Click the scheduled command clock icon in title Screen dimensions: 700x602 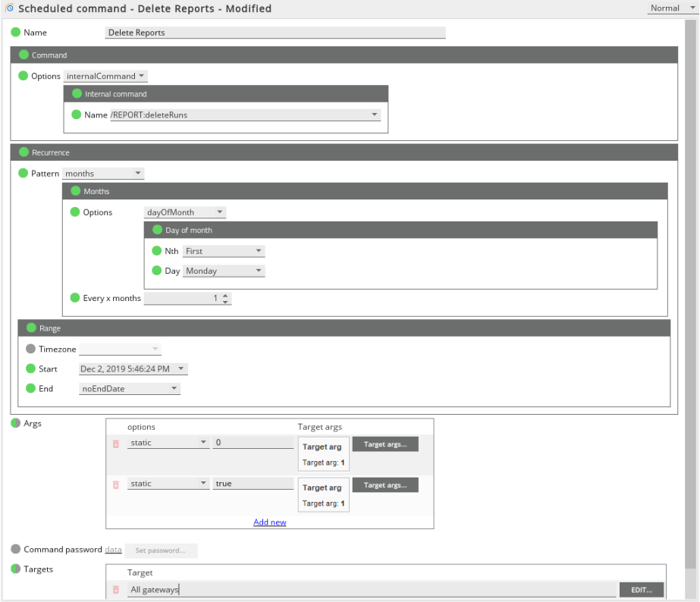pyautogui.click(x=10, y=9)
